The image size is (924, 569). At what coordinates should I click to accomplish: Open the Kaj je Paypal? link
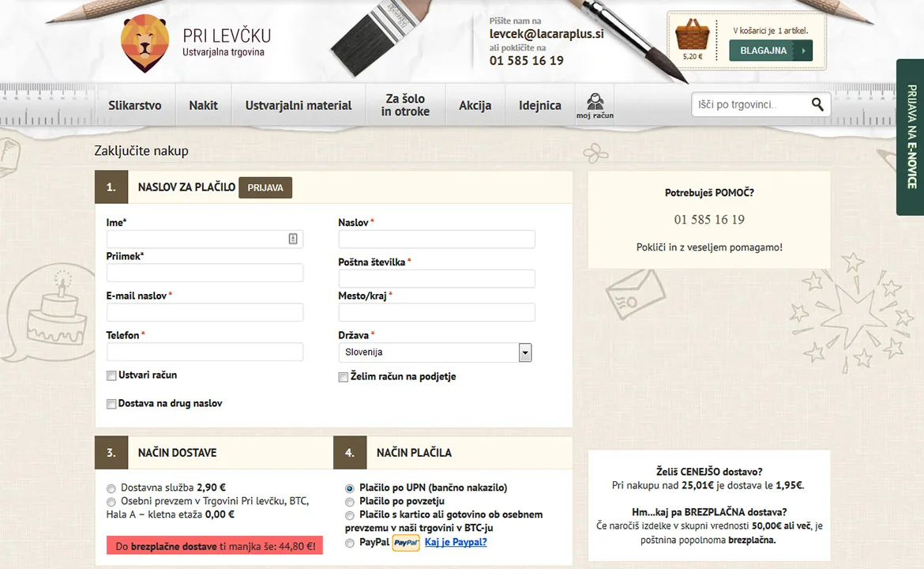[x=456, y=542]
